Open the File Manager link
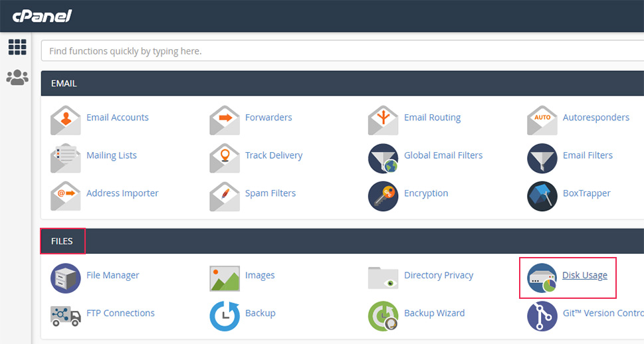This screenshot has height=344, width=644. coord(112,276)
